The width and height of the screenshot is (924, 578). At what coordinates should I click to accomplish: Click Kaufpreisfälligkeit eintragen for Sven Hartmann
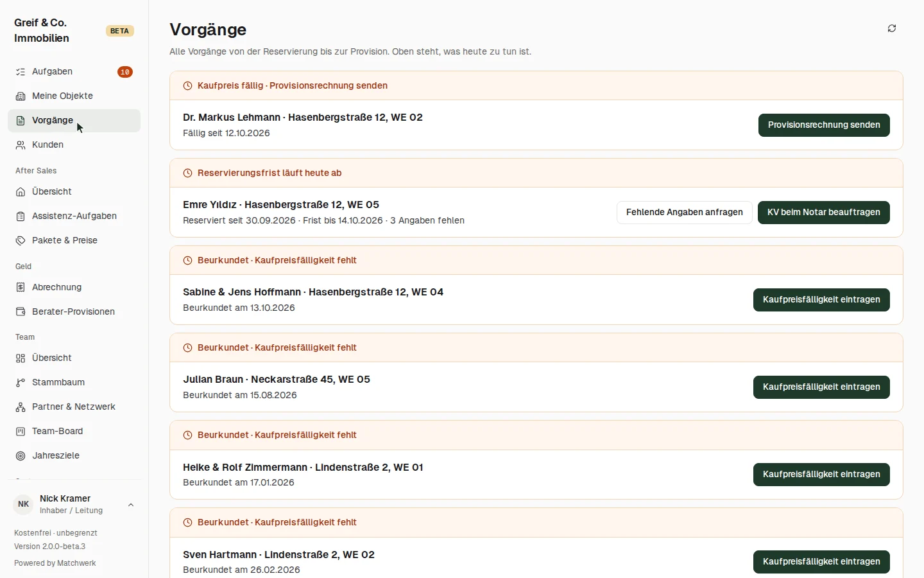821,562
